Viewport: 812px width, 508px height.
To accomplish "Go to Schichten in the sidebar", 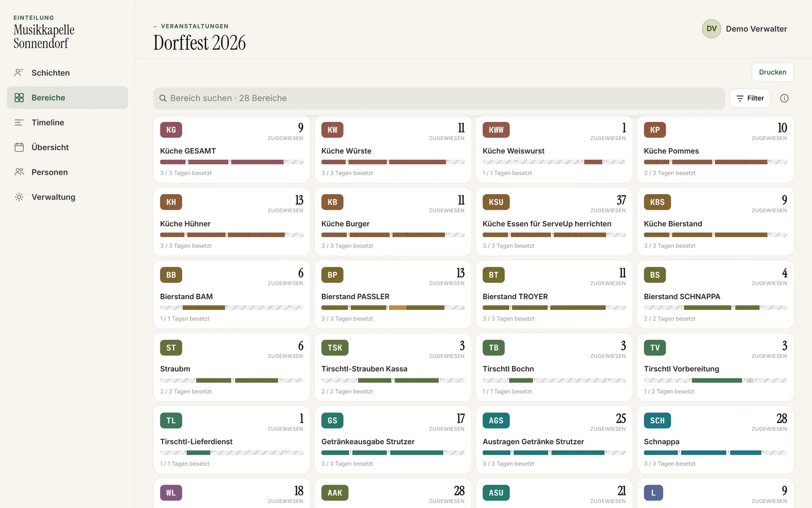I will tap(67, 73).
